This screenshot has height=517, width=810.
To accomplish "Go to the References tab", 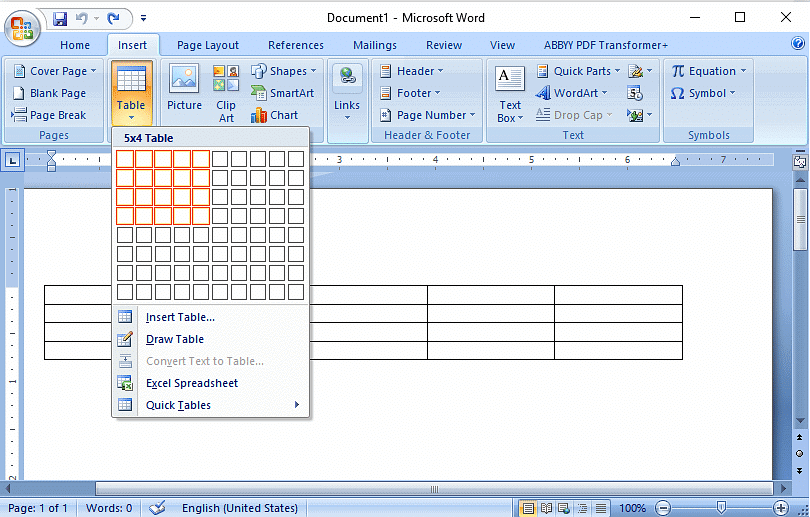I will 295,45.
